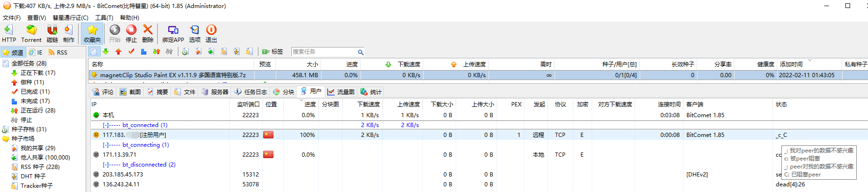Click the 开始 start button
The height and width of the screenshot is (192, 868).
point(115,34)
